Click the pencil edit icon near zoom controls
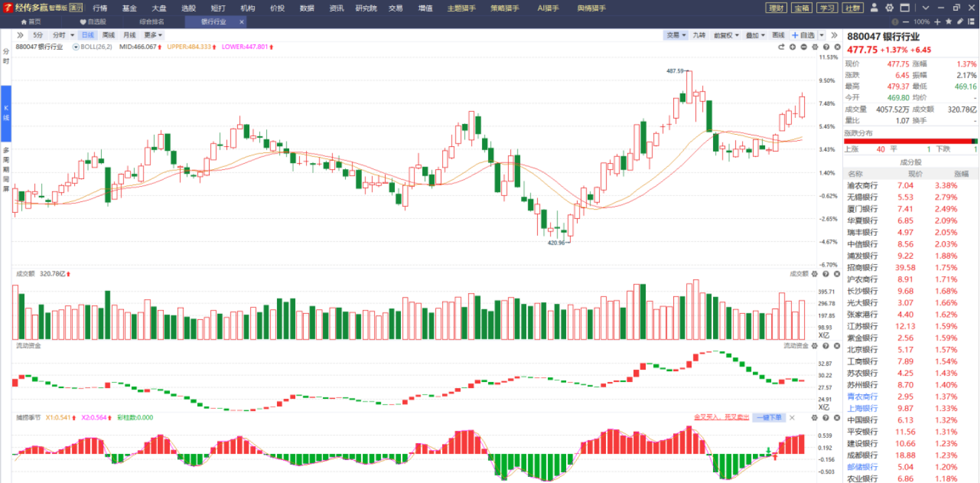980x483 pixels. click(960, 22)
